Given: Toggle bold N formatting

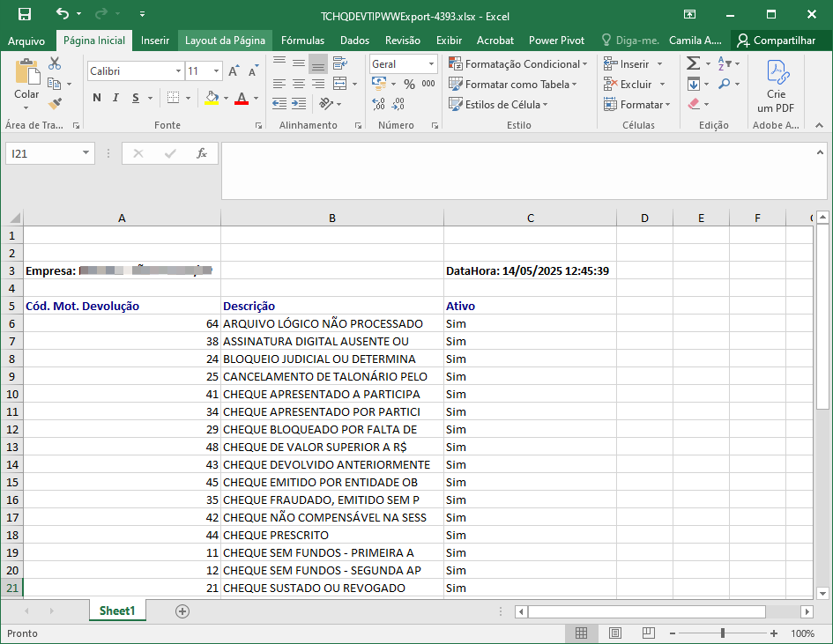Looking at the screenshot, I should [x=97, y=98].
